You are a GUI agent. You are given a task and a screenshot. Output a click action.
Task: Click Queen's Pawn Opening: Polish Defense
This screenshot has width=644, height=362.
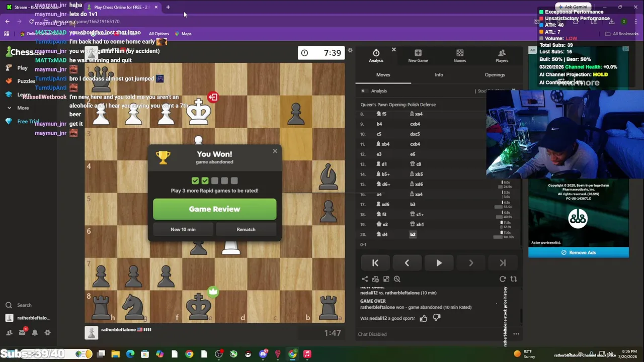[398, 105]
